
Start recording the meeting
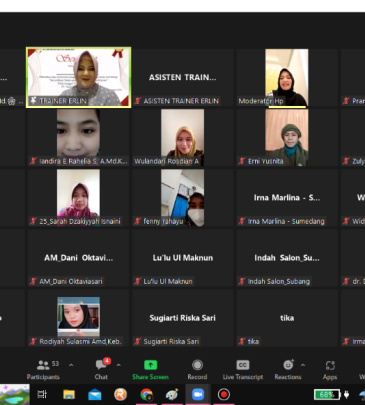point(197,369)
